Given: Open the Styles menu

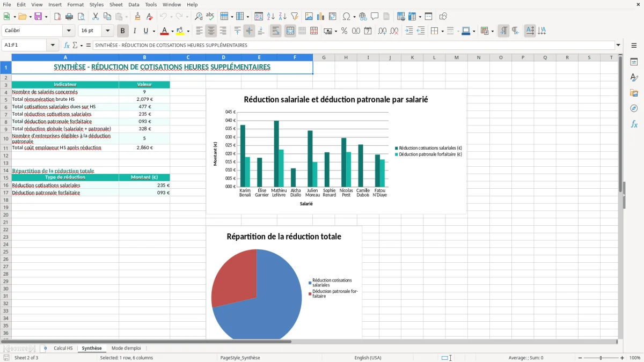Looking at the screenshot, I should point(97,4).
